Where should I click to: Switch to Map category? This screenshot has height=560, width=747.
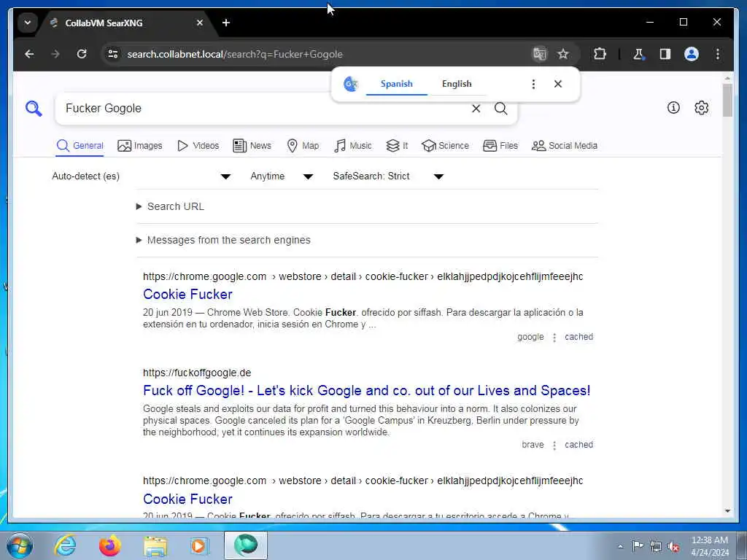pos(303,146)
